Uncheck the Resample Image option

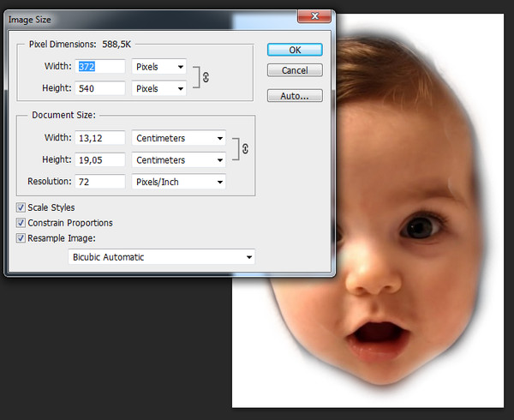pos(21,238)
